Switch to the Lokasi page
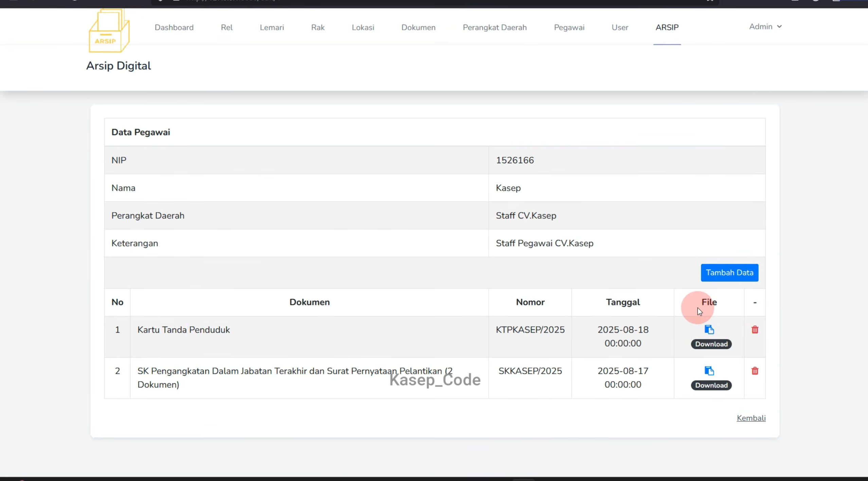This screenshot has width=868, height=481. pos(363,27)
